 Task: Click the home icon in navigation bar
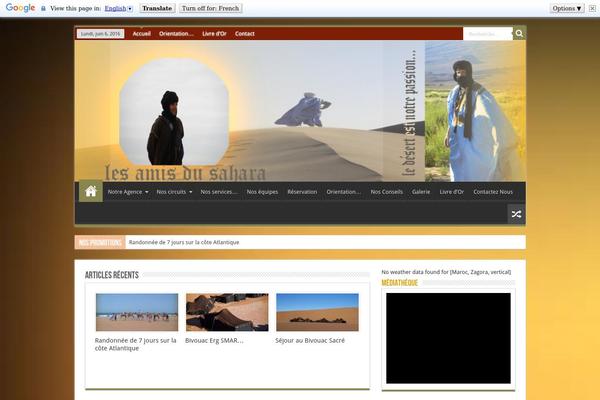[x=91, y=191]
